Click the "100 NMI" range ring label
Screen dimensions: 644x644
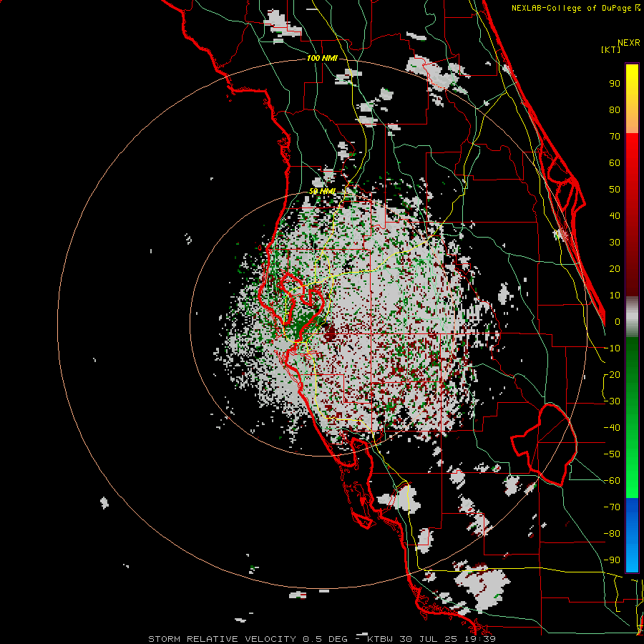322,59
